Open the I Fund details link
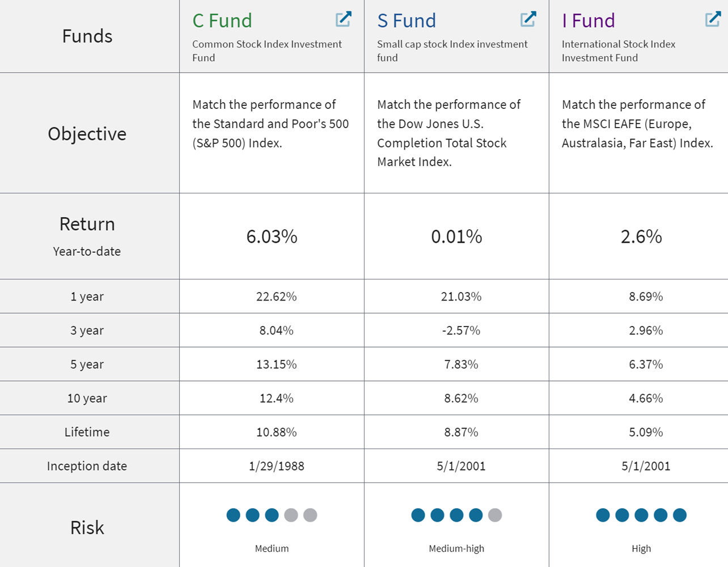728x567 pixels. click(x=588, y=20)
